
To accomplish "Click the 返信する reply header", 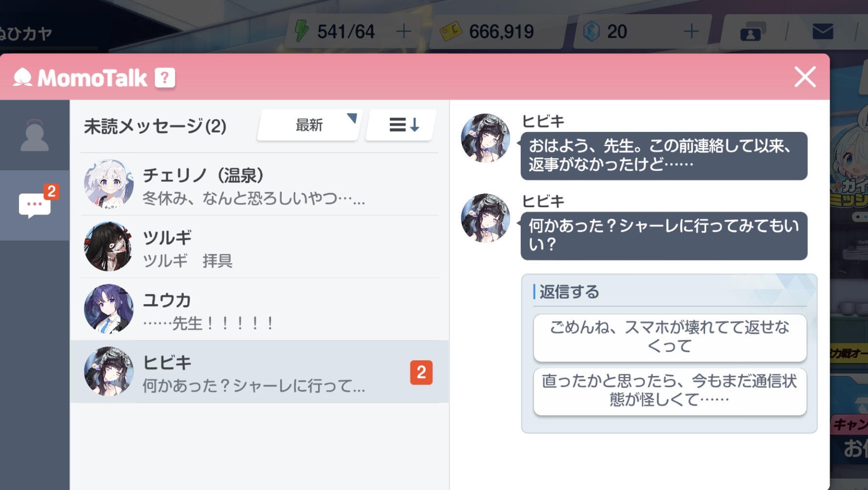I will pyautogui.click(x=569, y=292).
